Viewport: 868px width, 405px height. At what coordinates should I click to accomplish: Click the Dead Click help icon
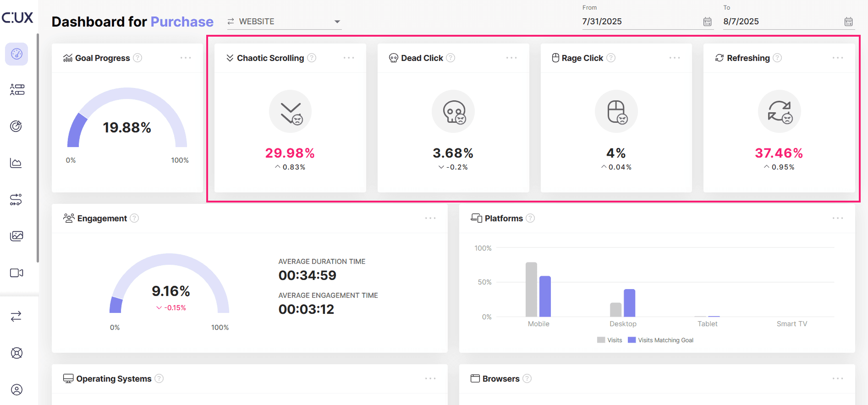tap(450, 58)
